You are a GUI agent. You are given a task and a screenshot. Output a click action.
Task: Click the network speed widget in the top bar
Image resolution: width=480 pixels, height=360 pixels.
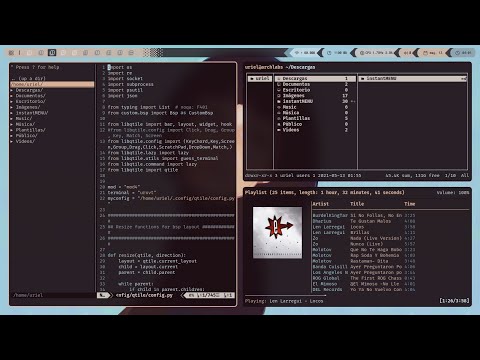(305, 53)
